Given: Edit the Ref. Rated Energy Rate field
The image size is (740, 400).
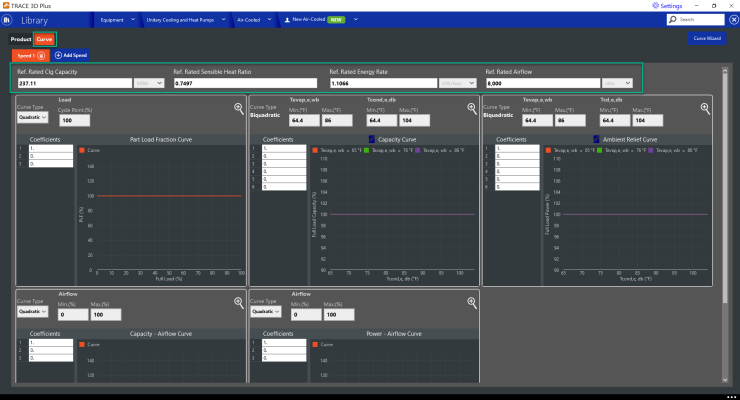Looking at the screenshot, I should tap(383, 83).
